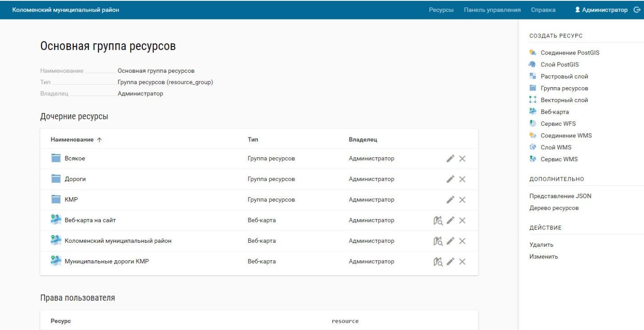Click the edit pencil for Всякое row

[450, 159]
